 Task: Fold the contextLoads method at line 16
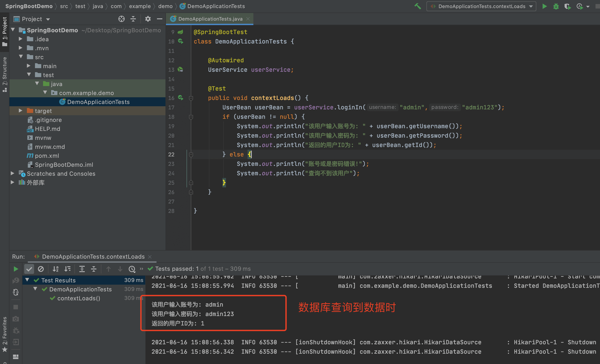pyautogui.click(x=191, y=98)
